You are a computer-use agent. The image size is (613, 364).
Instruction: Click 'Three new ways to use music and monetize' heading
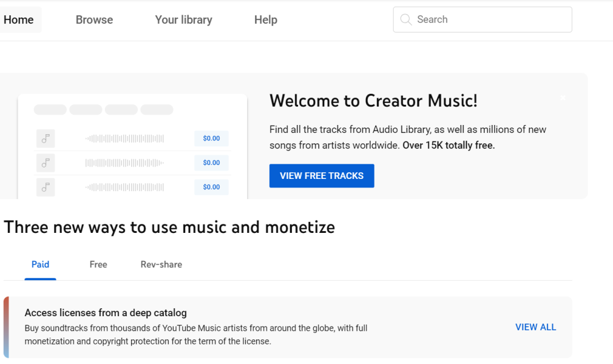[169, 227]
